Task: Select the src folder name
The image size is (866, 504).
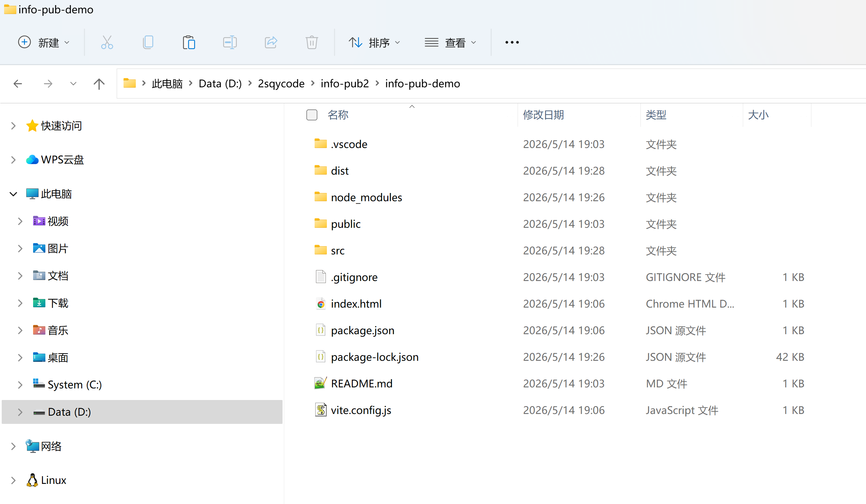Action: [337, 251]
